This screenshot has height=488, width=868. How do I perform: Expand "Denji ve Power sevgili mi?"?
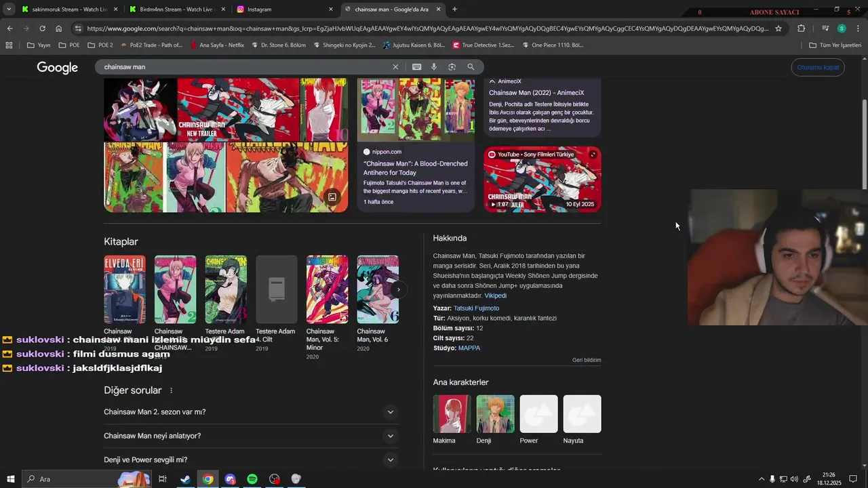(250, 460)
